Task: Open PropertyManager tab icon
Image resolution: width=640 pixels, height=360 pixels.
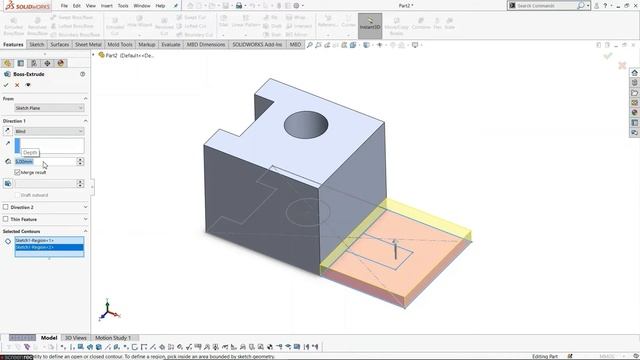Action: pyautogui.click(x=21, y=63)
